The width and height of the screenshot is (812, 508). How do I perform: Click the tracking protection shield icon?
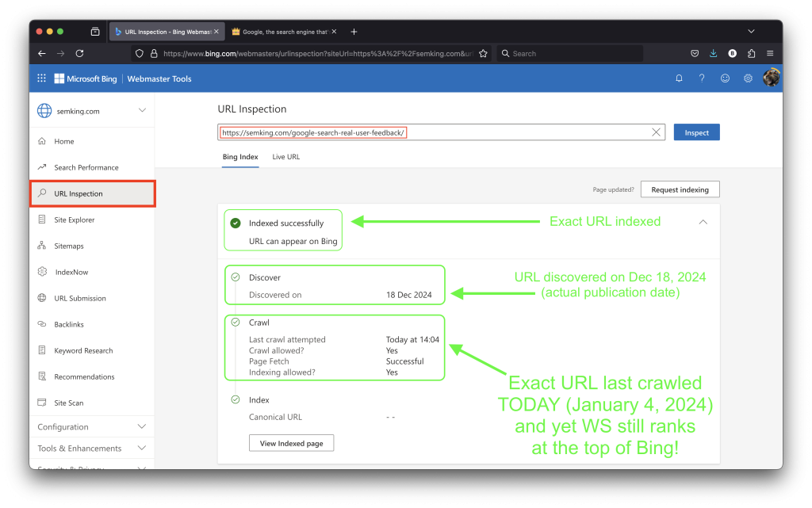[140, 53]
